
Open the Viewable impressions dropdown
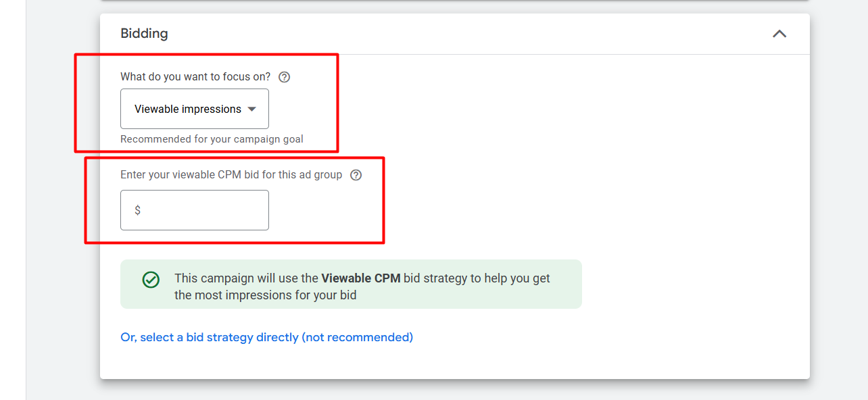pyautogui.click(x=195, y=109)
